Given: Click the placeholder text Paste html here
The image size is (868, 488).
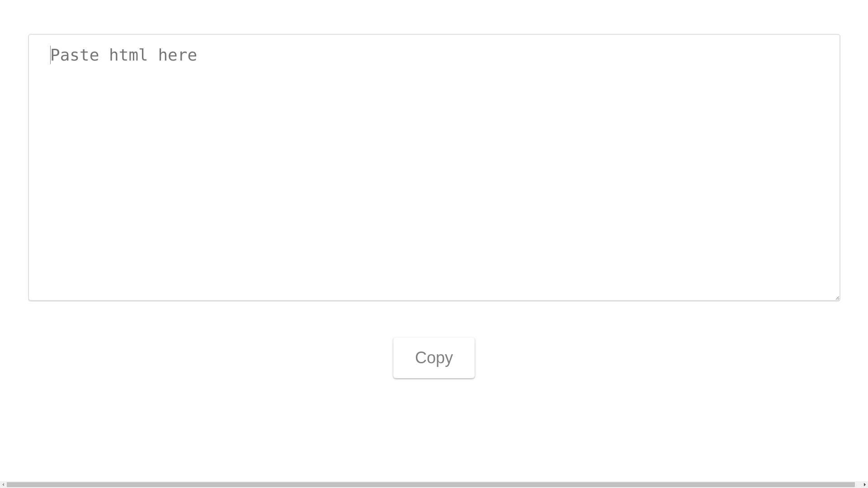Looking at the screenshot, I should tap(123, 55).
